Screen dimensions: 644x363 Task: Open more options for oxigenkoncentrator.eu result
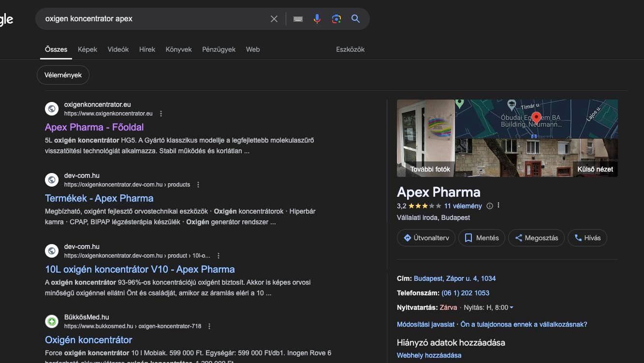(x=161, y=114)
